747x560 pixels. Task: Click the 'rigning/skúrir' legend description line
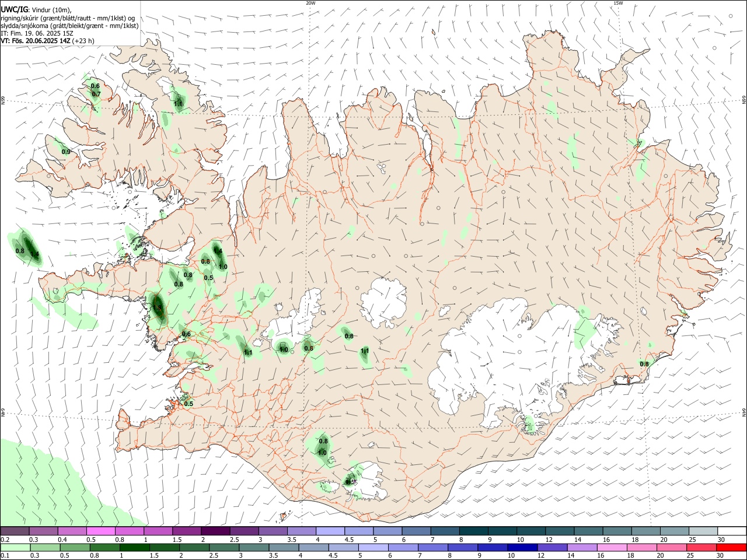pyautogui.click(x=68, y=18)
